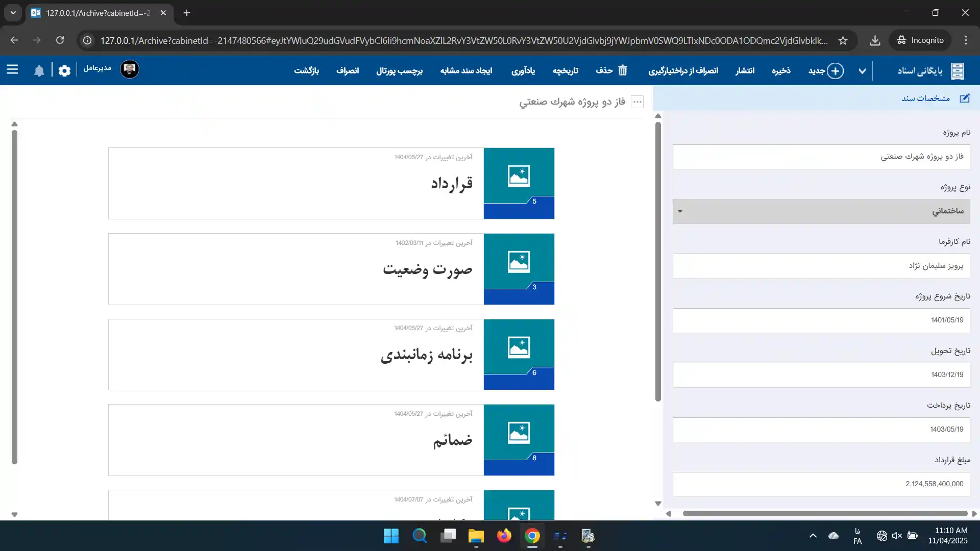980x551 pixels.
Task: Open the hamburger main menu
Action: pyautogui.click(x=12, y=70)
